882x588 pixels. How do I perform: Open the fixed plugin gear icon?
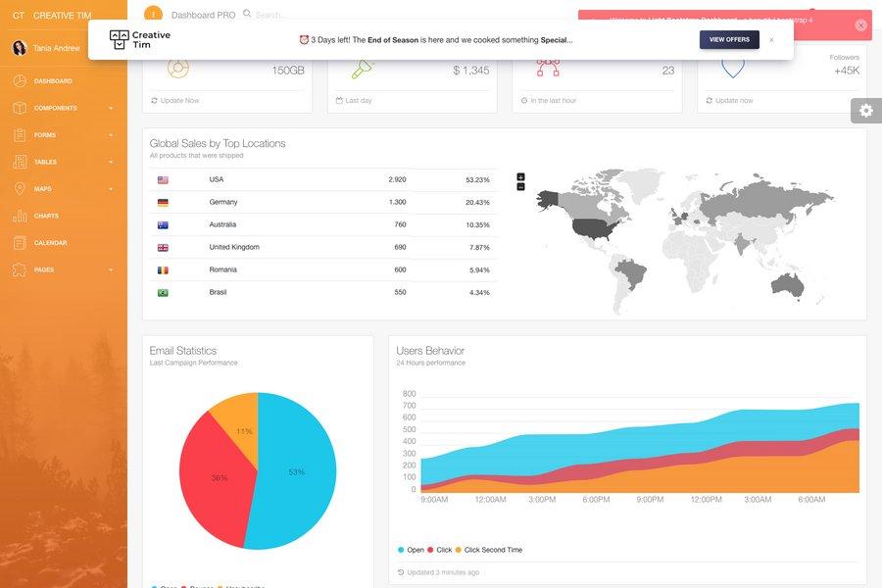[864, 110]
